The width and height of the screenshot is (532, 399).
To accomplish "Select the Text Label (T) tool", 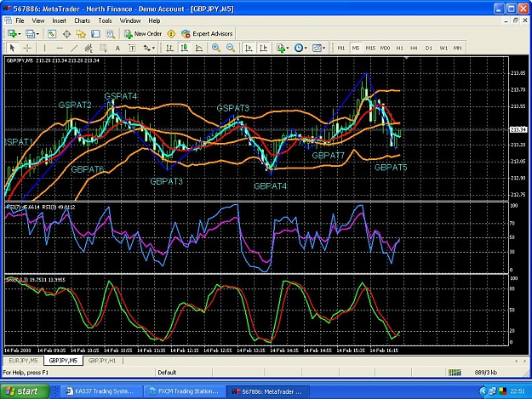I will tap(132, 48).
